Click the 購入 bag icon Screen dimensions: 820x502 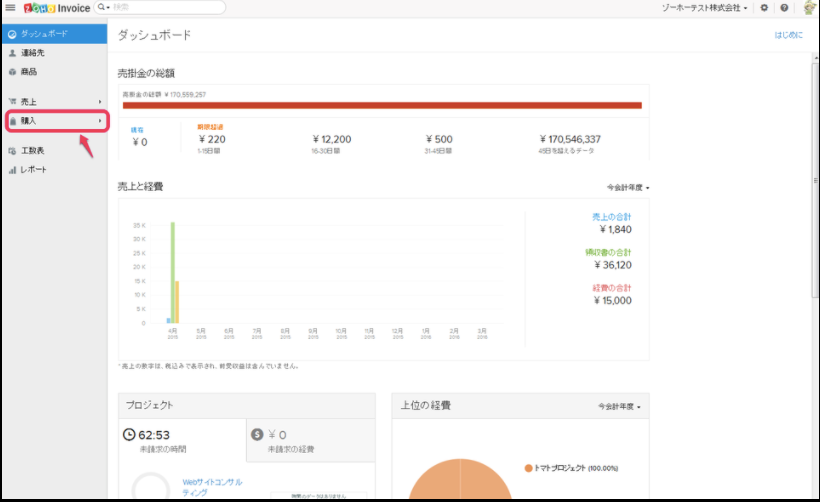13,121
